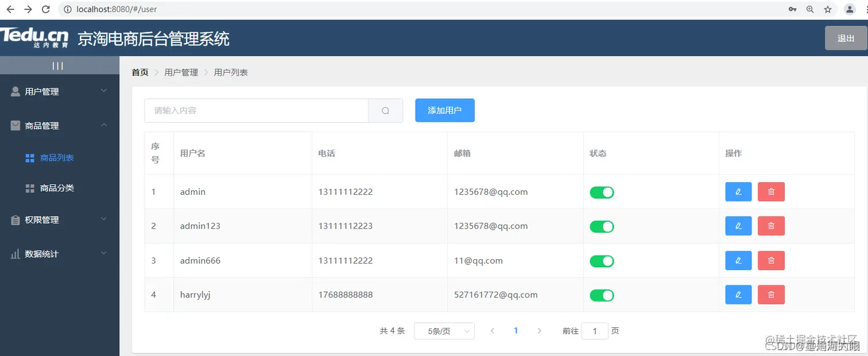
Task: Toggle status switch for admin
Action: (x=602, y=193)
